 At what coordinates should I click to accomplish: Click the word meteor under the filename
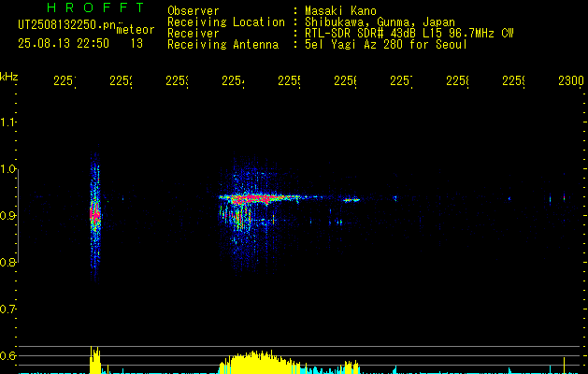click(136, 30)
